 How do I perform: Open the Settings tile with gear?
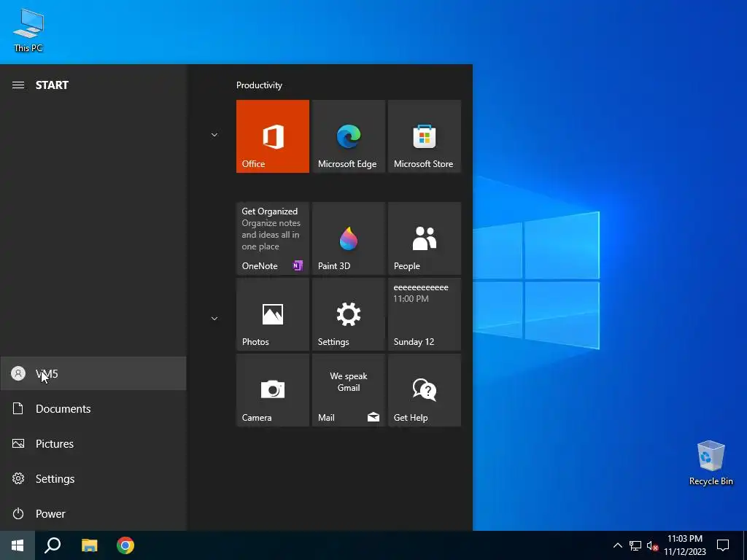(x=348, y=314)
